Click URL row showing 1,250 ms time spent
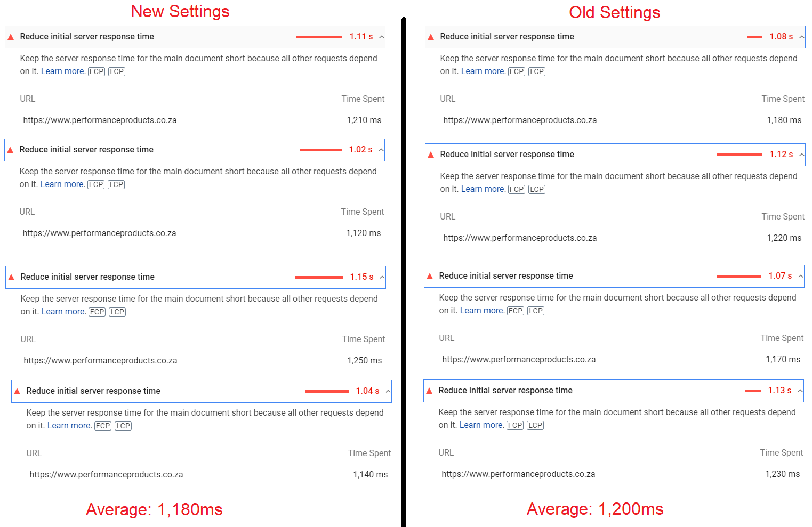The height and width of the screenshot is (527, 812). click(203, 361)
